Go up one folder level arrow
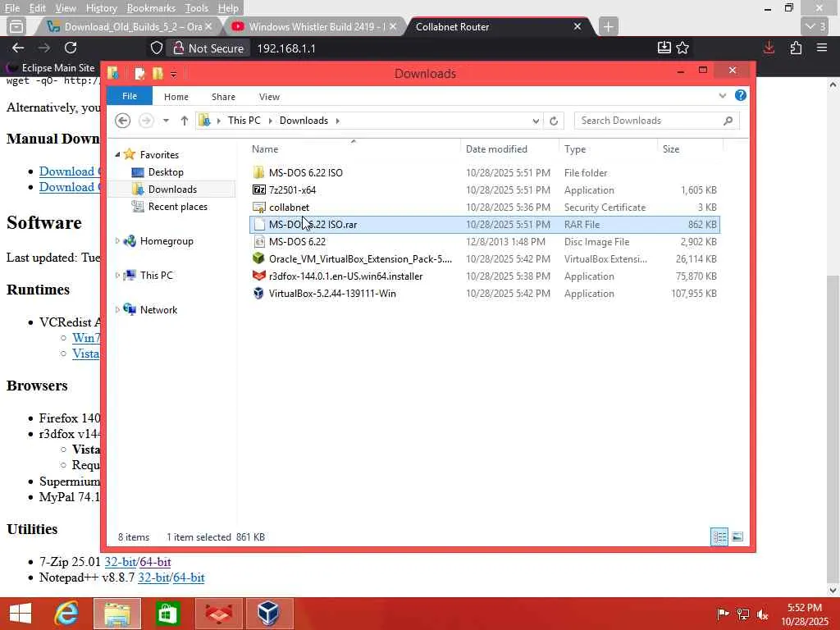Screen dimensions: 840x630 (x=185, y=121)
